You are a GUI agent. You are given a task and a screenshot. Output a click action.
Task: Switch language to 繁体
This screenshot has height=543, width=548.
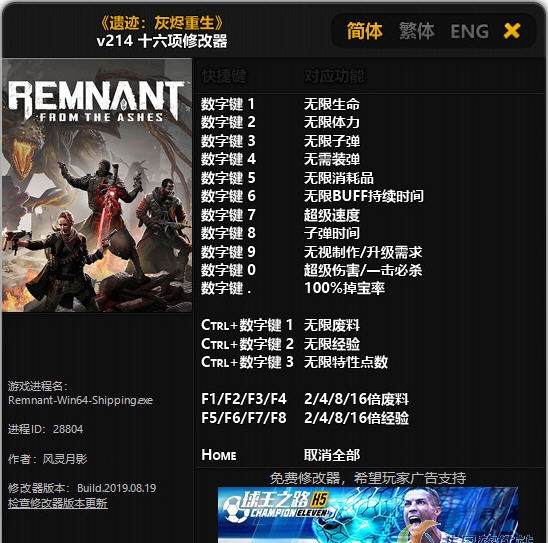coord(417,31)
